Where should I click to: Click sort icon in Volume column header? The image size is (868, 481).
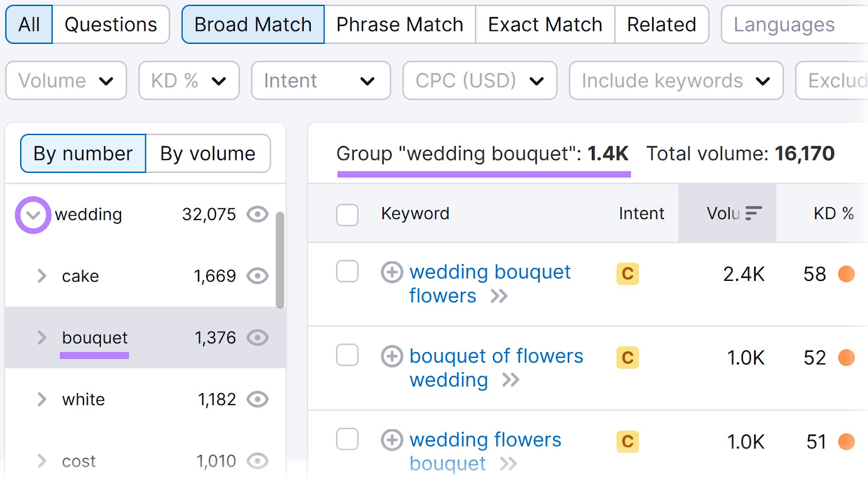pos(753,213)
